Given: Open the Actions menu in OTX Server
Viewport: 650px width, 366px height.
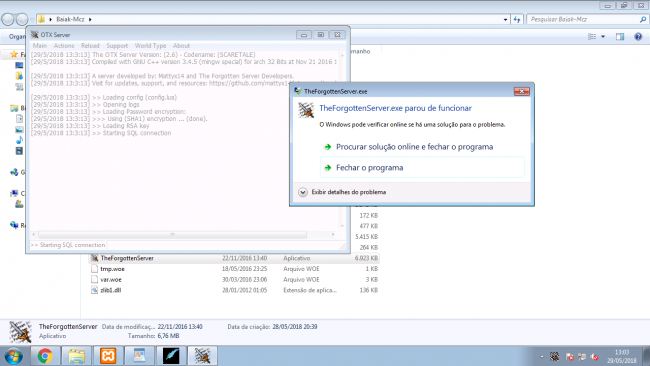Looking at the screenshot, I should coord(64,46).
